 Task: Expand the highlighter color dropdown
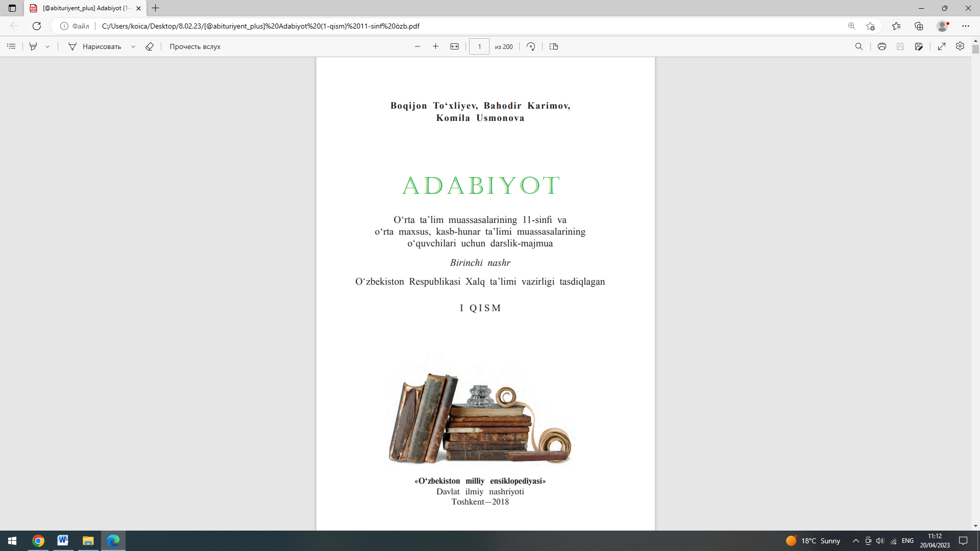pyautogui.click(x=47, y=46)
